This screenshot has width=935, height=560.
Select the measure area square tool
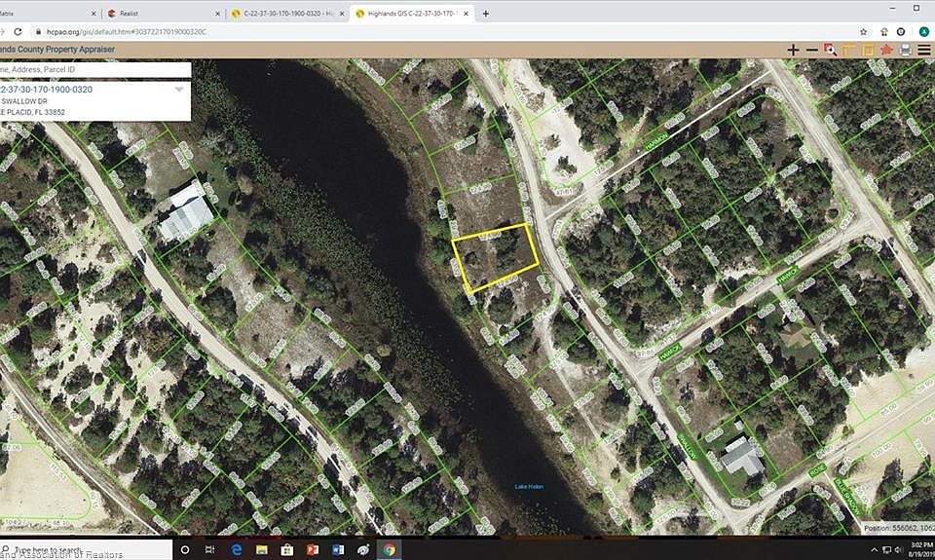click(868, 50)
